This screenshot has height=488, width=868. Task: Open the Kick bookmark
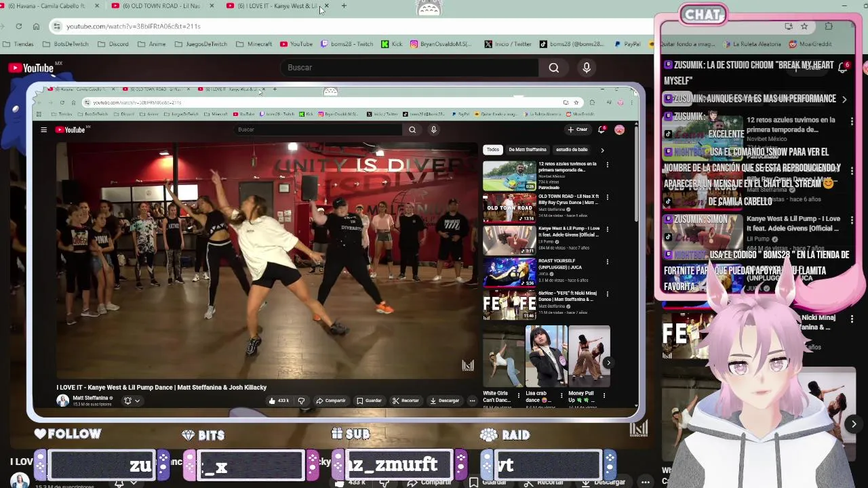[x=392, y=44]
